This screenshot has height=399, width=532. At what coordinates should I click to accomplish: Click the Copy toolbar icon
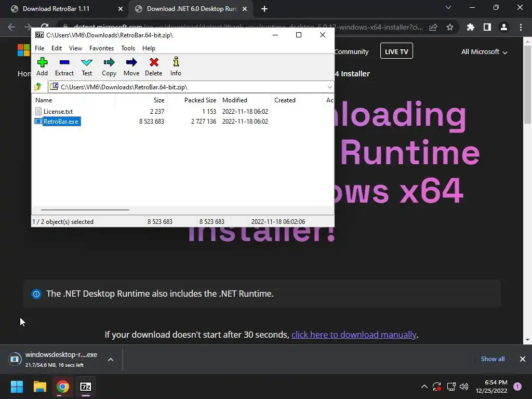tap(109, 66)
